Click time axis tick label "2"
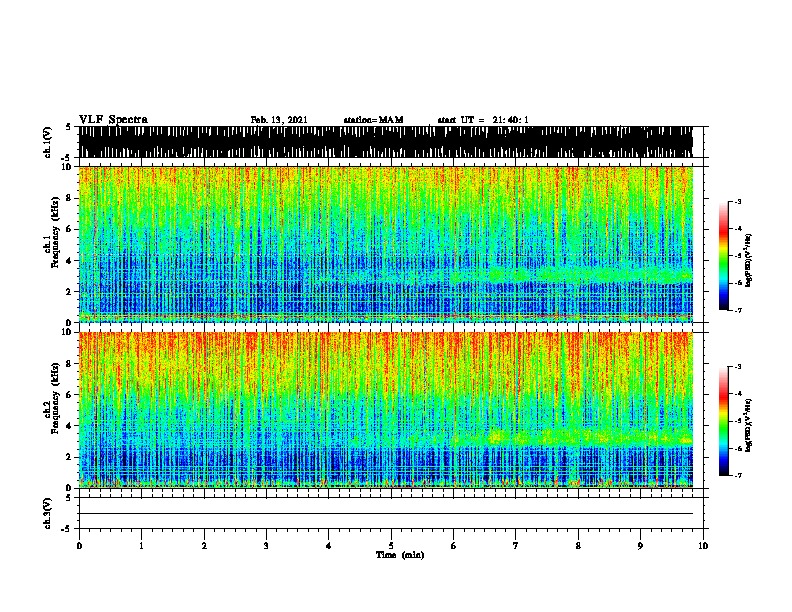The height and width of the screenshot is (612, 792). [204, 546]
